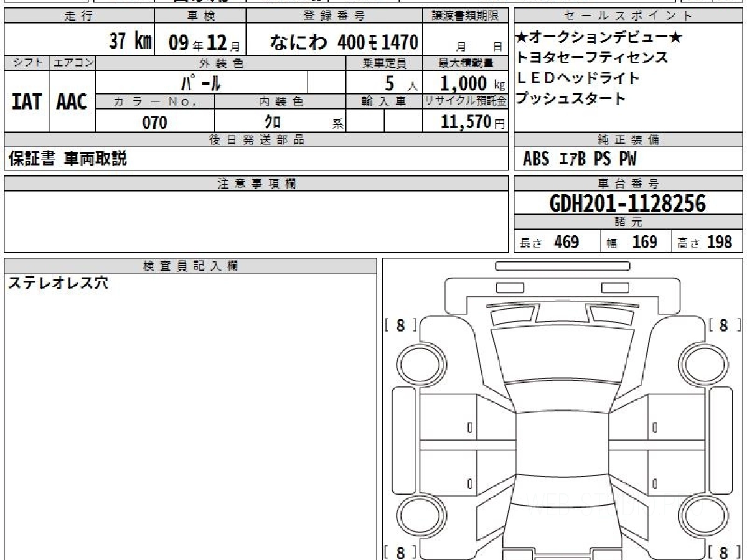747x560 pixels.
Task: Click the 注意事項欄 header
Action: click(256, 183)
